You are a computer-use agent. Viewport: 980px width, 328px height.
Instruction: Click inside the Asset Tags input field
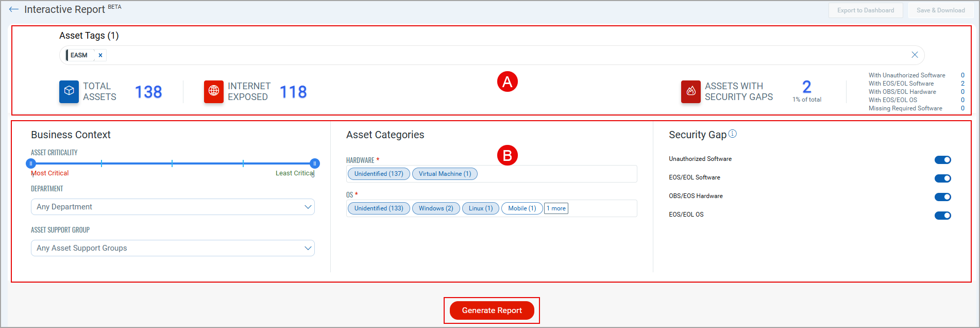pyautogui.click(x=505, y=55)
